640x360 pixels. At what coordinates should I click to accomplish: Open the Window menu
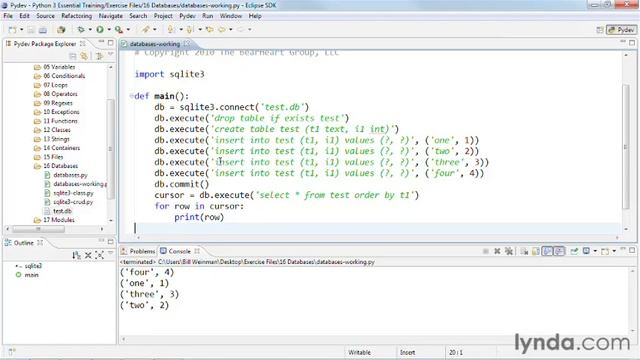[x=231, y=16]
